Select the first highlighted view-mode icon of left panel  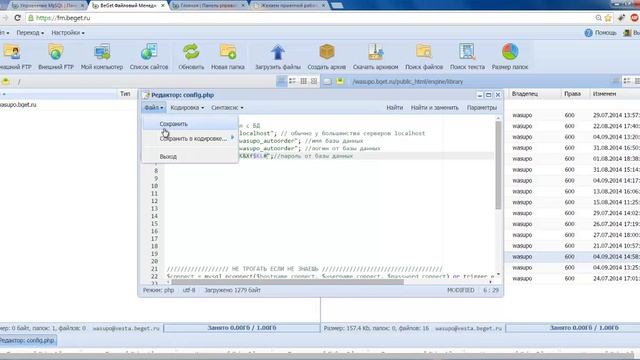(281, 81)
